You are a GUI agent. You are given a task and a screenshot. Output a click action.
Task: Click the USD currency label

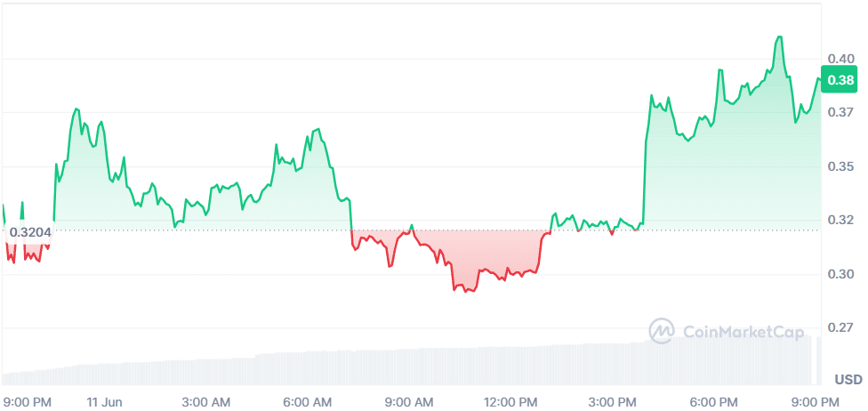click(x=847, y=380)
